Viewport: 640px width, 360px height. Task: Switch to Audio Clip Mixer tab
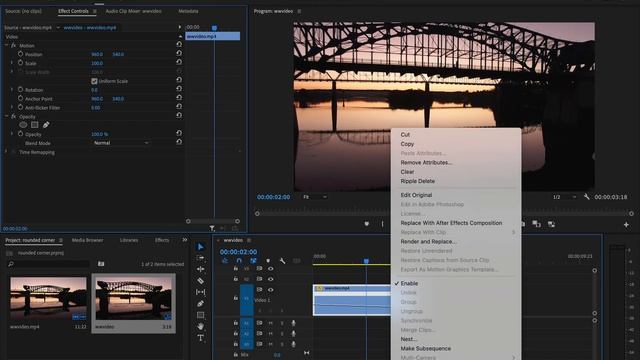point(133,11)
